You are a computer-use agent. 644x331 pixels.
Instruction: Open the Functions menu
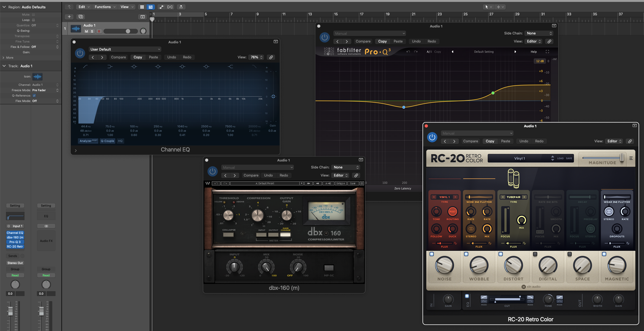(105, 7)
